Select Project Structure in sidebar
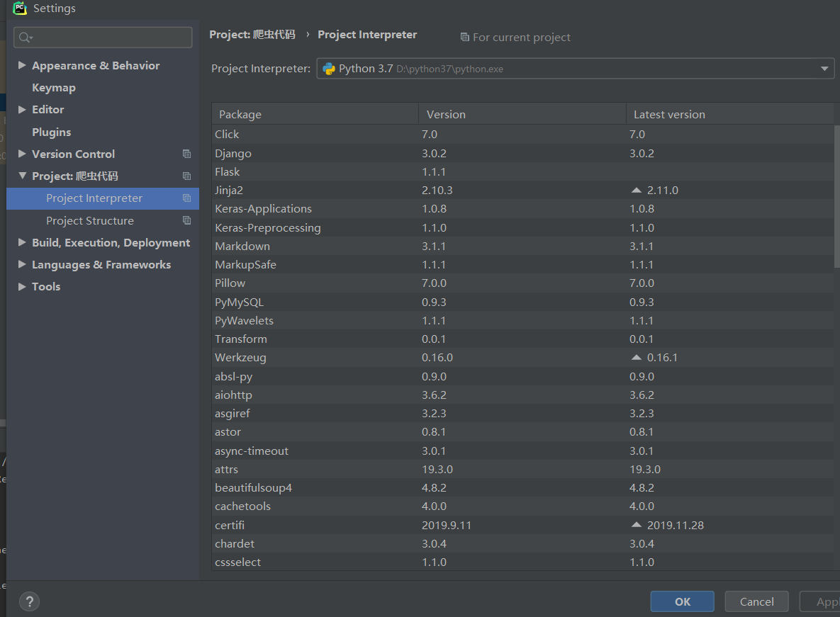Image resolution: width=840 pixels, height=617 pixels. pos(103,220)
